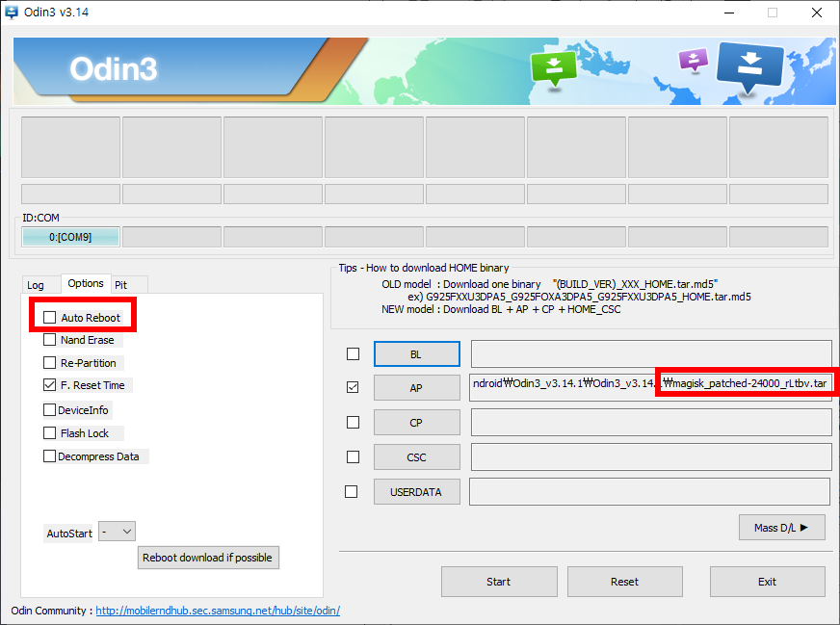Click the USERDATA file button
This screenshot has width=840, height=625.
[417, 492]
